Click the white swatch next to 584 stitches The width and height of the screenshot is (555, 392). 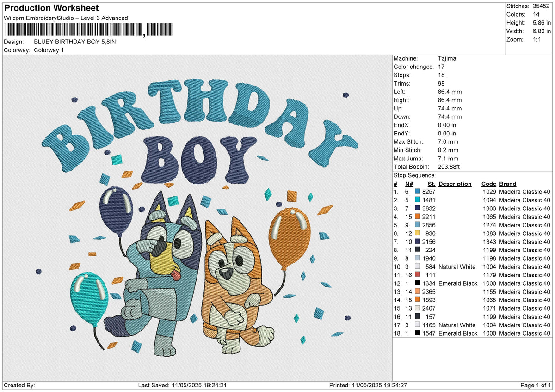(x=418, y=266)
